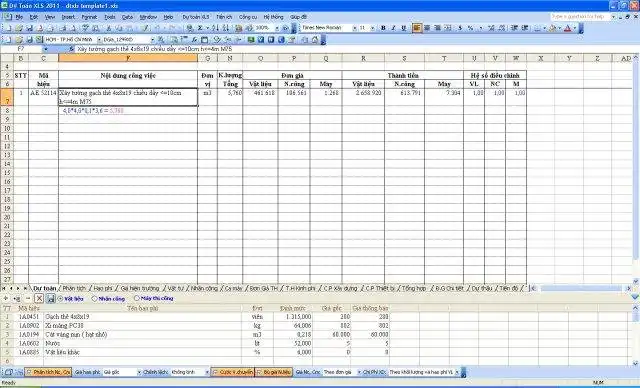Click the Currency style icon
The width and height of the screenshot is (640, 388).
pos(460,28)
